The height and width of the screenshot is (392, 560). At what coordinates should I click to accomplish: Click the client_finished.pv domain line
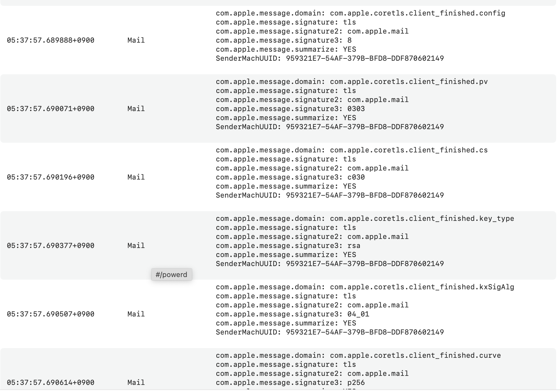[x=352, y=82]
